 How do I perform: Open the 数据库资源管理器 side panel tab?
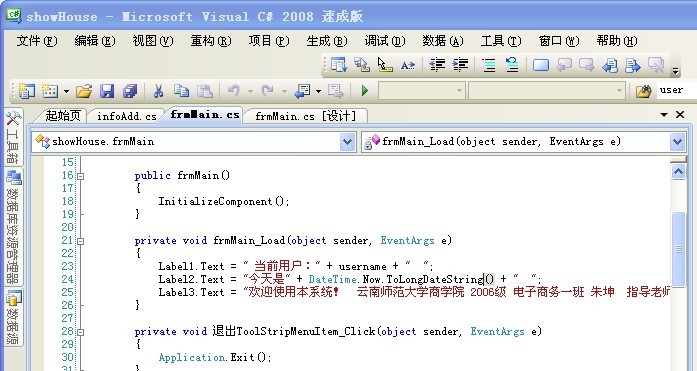(x=13, y=227)
